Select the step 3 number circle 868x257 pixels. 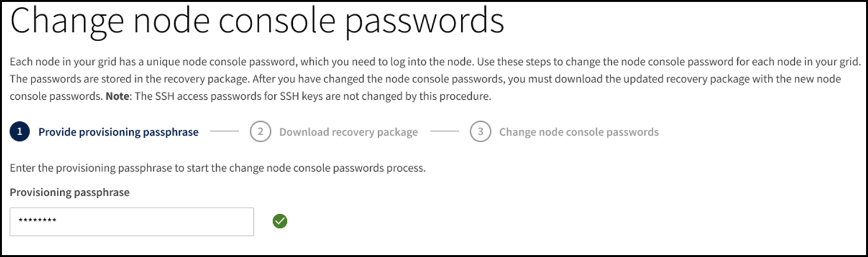[x=480, y=132]
